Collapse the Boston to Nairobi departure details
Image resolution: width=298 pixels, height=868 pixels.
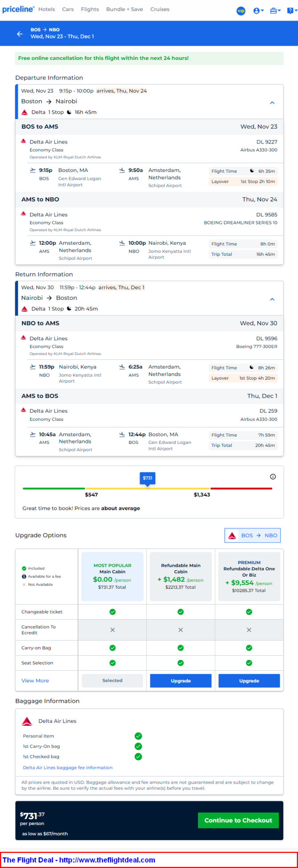point(272,103)
